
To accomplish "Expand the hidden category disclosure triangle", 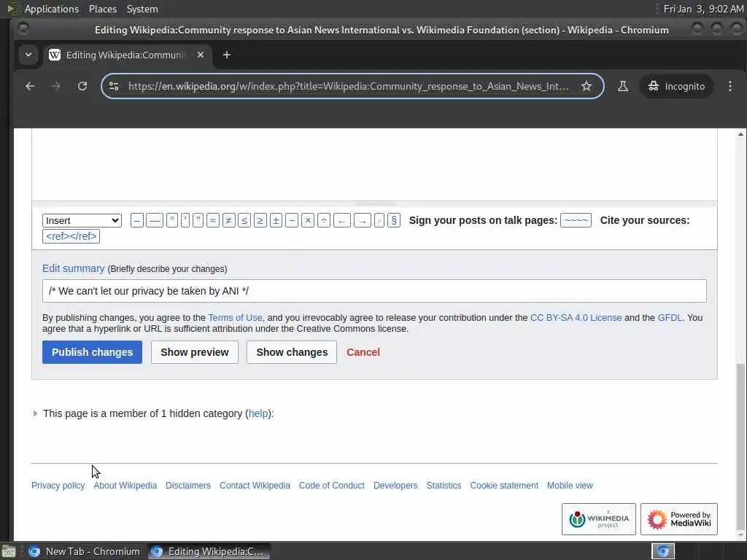I will point(35,413).
